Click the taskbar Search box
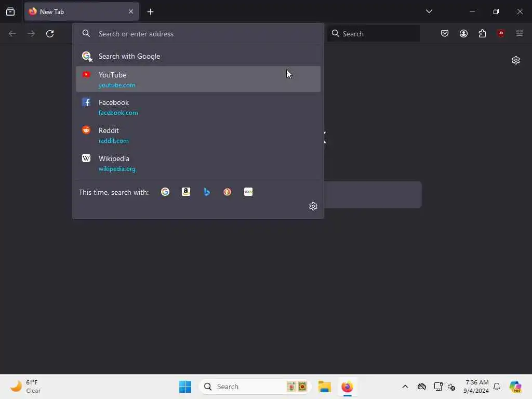This screenshot has width=532, height=399. coord(255,387)
